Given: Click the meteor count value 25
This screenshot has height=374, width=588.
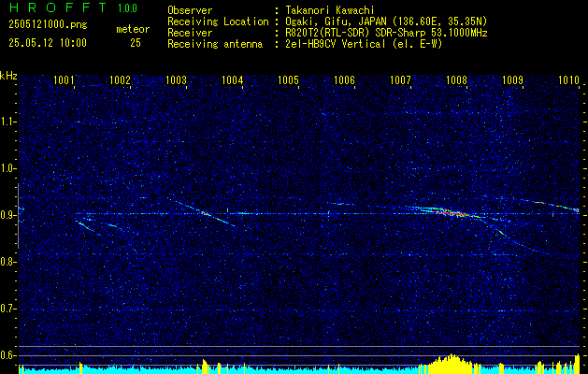Looking at the screenshot, I should click(136, 43).
